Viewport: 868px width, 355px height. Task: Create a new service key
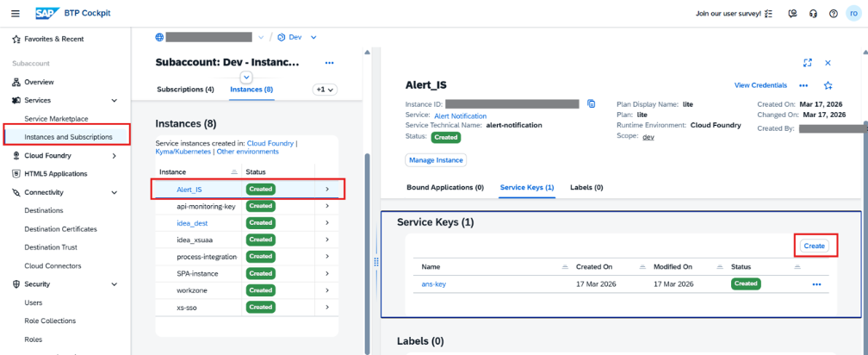pyautogui.click(x=815, y=246)
